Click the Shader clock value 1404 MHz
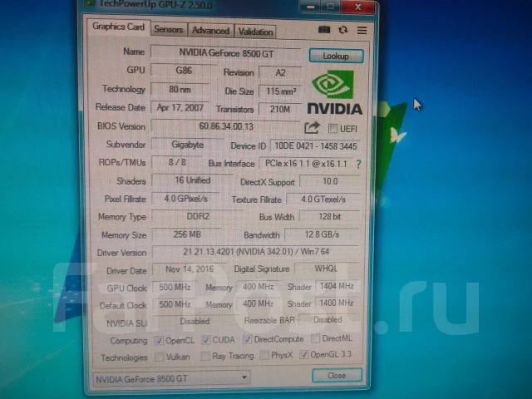 [337, 286]
